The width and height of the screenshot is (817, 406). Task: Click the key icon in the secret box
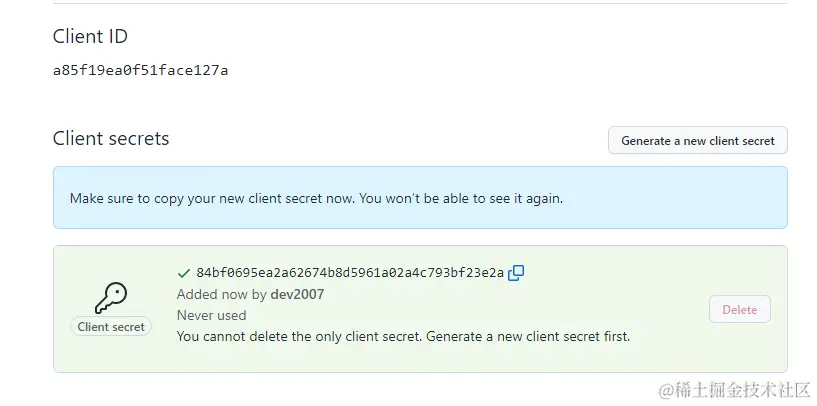click(111, 297)
